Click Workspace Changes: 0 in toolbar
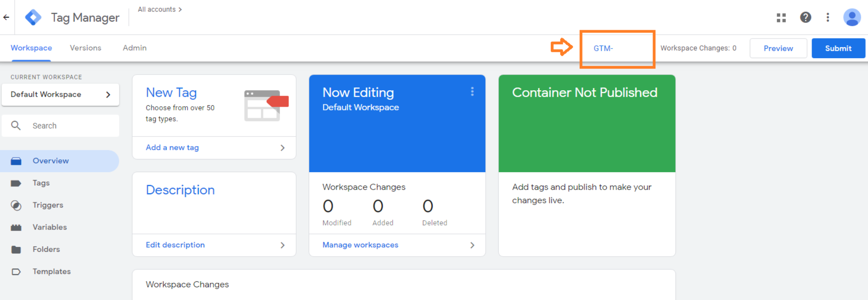 coord(698,48)
